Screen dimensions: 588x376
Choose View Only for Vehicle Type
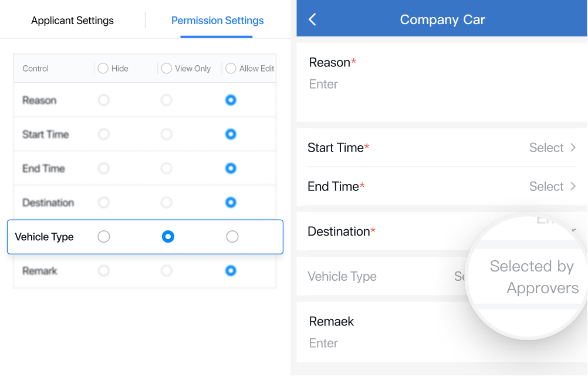168,237
